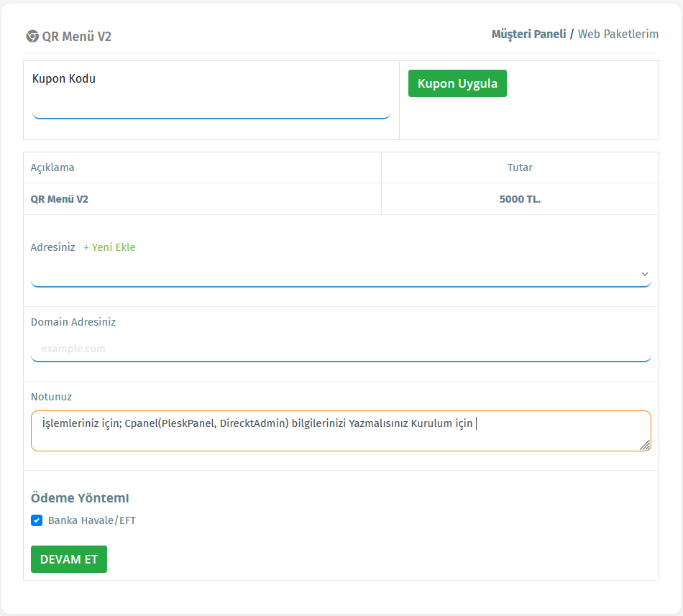
Task: Select the QR Menü V2 description row
Action: click(x=59, y=199)
